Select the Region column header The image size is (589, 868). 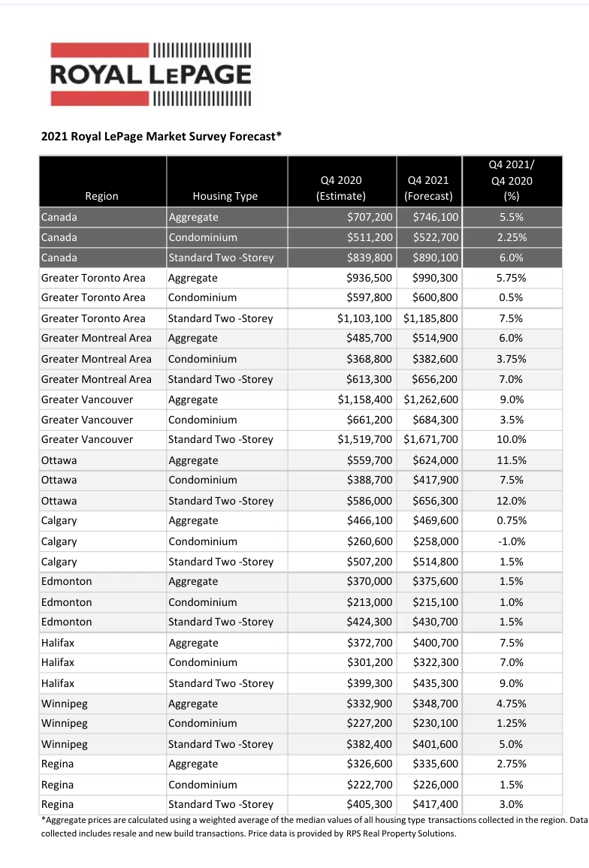102,196
